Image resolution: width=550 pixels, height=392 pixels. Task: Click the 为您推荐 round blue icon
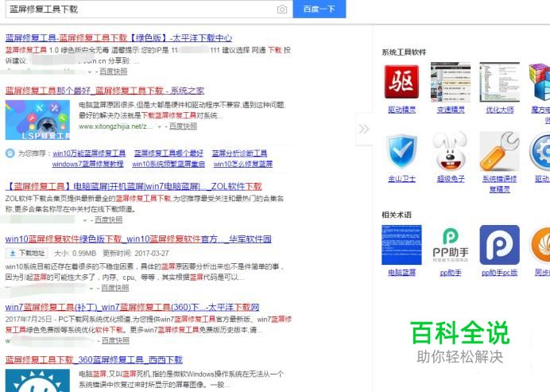click(x=10, y=153)
